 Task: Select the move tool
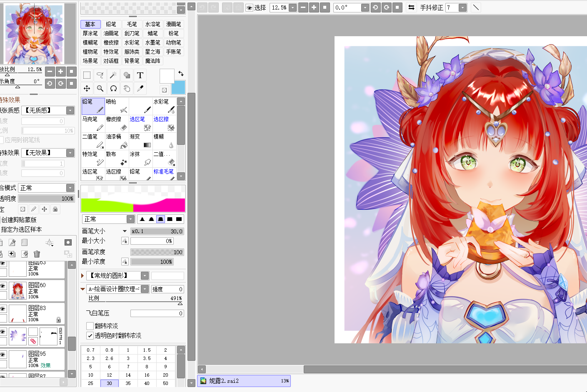(x=87, y=89)
